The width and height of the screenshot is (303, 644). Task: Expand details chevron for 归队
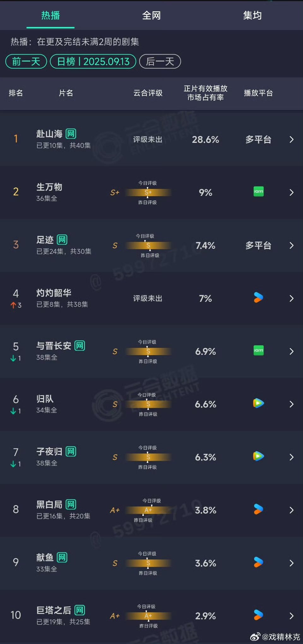pyautogui.click(x=292, y=404)
